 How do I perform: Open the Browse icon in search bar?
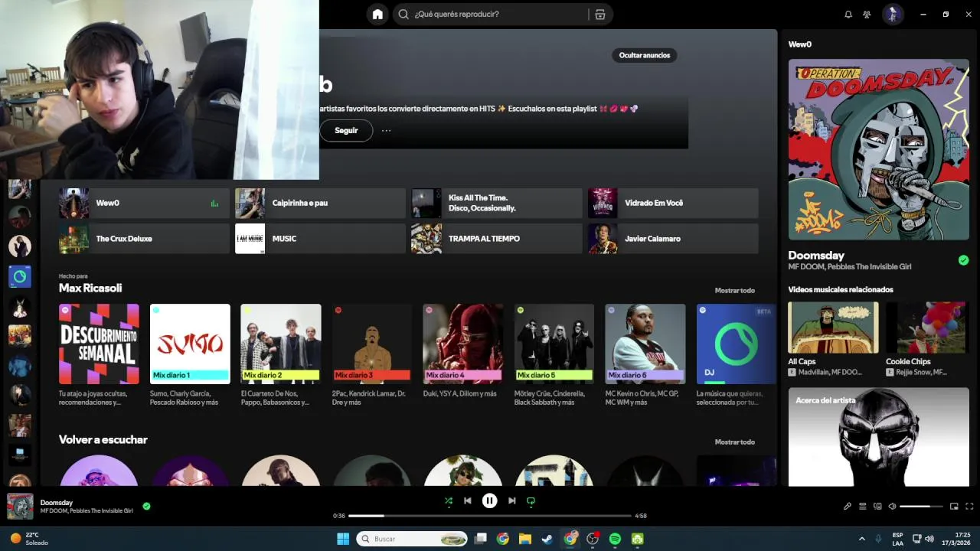[x=599, y=15]
